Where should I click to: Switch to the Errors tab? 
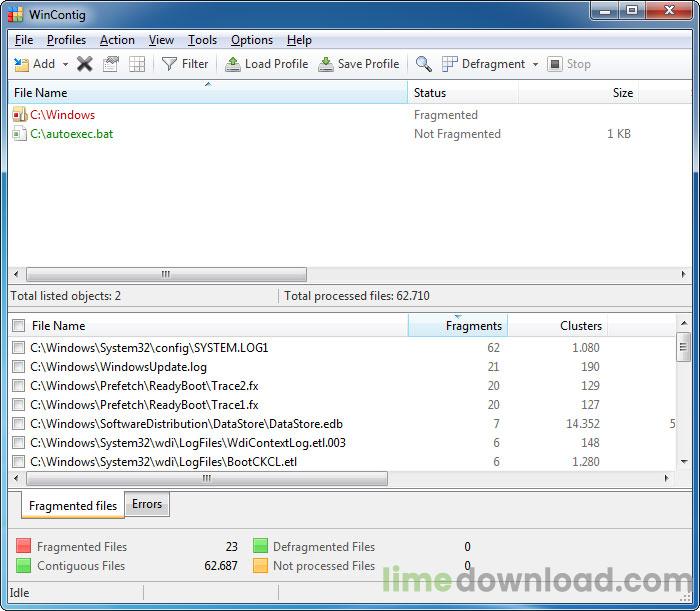(147, 504)
